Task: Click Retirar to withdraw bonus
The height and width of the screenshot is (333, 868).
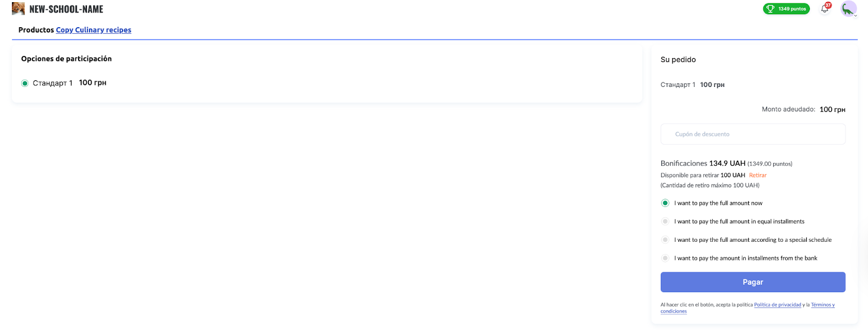Action: pos(757,175)
